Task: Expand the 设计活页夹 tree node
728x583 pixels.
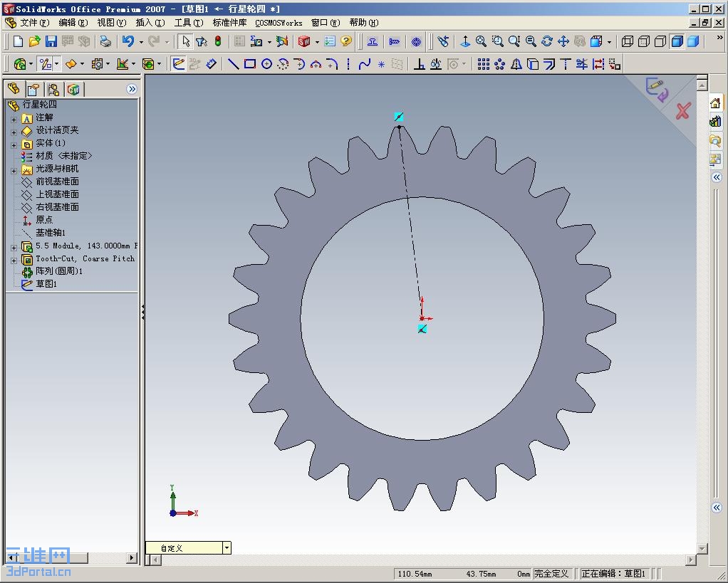Action: tap(14, 132)
